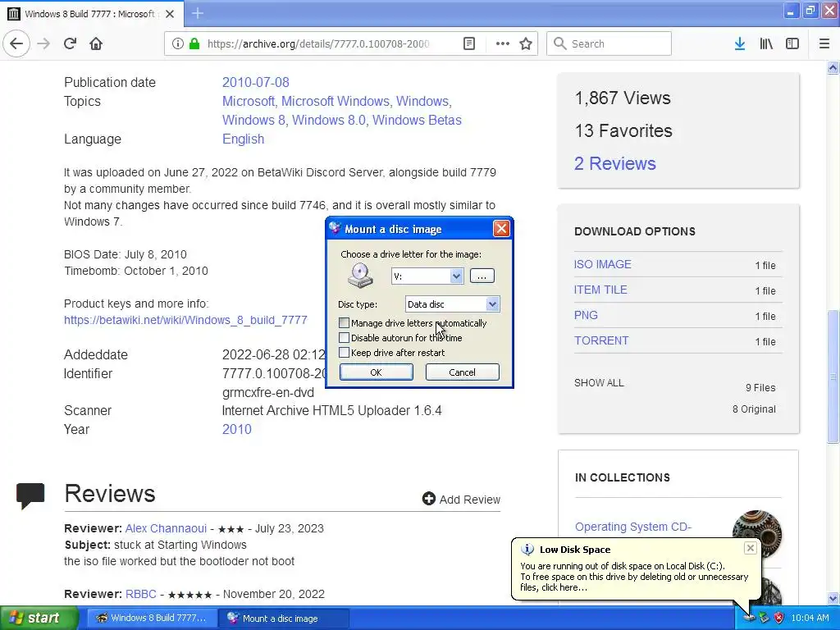The width and height of the screenshot is (840, 630).
Task: Open the betawiki.net Windows_8_build_7777 link
Action: pyautogui.click(x=185, y=320)
